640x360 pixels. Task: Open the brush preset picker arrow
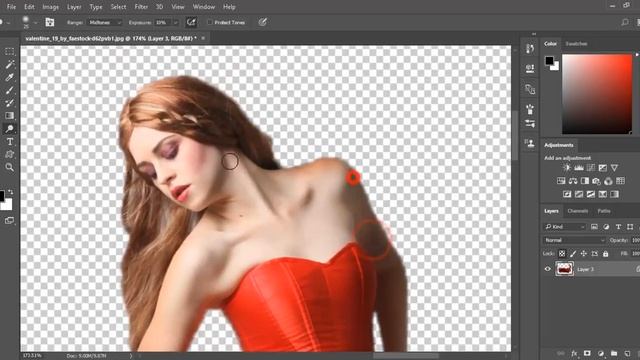point(36,22)
